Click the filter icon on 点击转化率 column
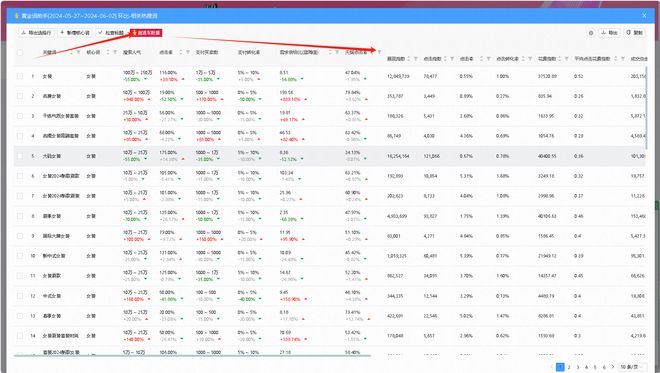Image resolution: width=660 pixels, height=373 pixels. [530, 59]
